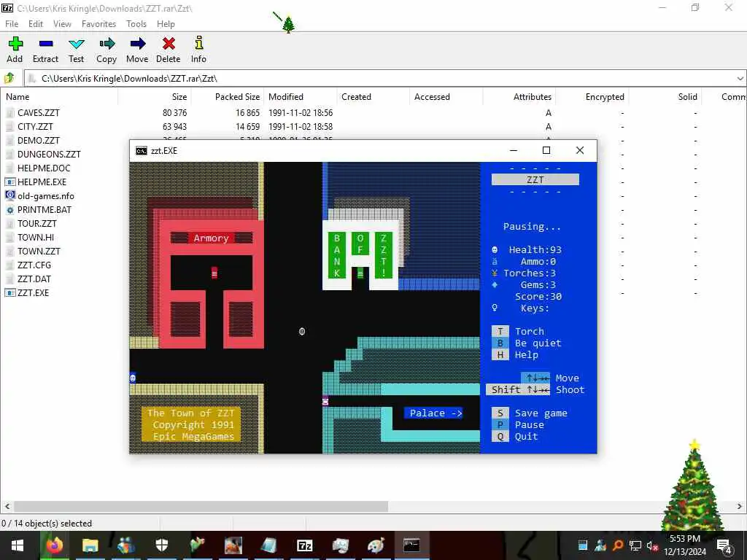
Task: Expand the address path dropdown arrow
Action: (x=740, y=79)
